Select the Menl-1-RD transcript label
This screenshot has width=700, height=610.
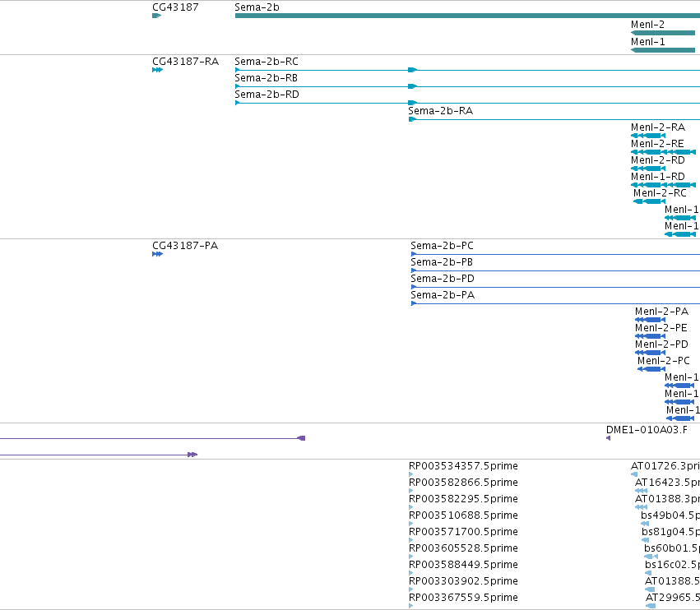[657, 177]
